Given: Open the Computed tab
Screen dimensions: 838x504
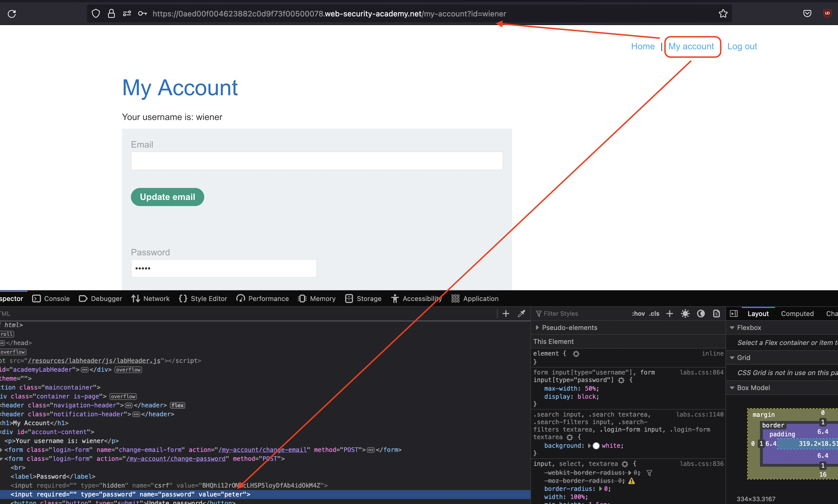Looking at the screenshot, I should point(797,314).
